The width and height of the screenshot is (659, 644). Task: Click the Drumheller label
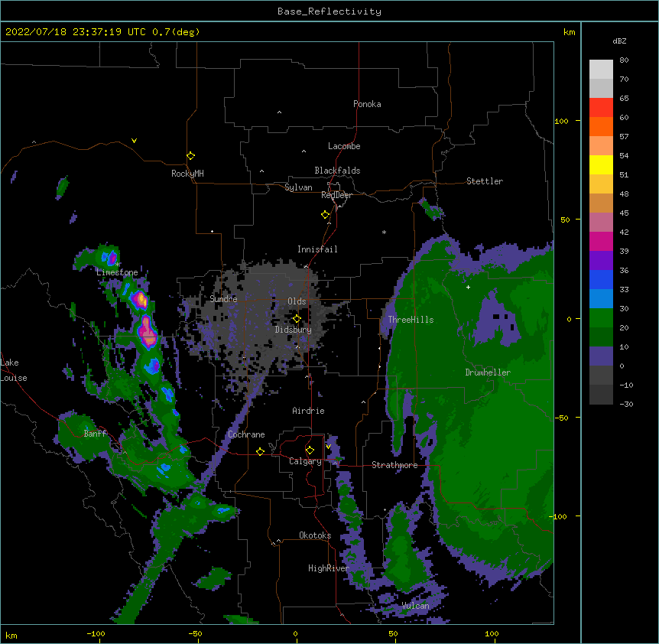pyautogui.click(x=488, y=372)
